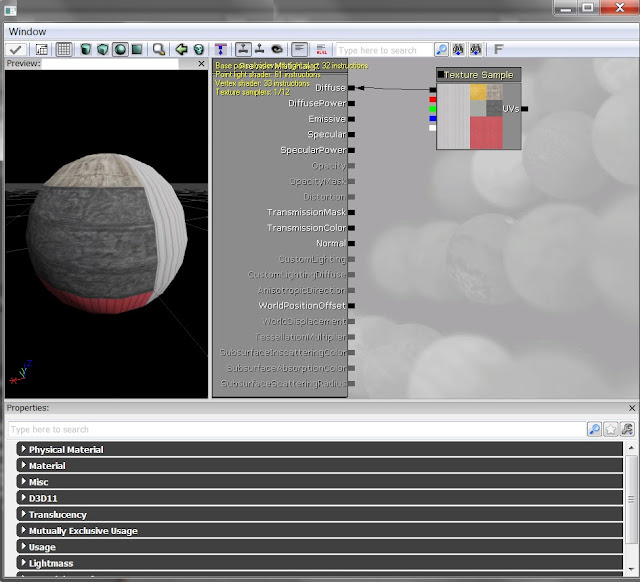
Task: Click the magnifier browse icon in toolbar
Action: [x=158, y=50]
